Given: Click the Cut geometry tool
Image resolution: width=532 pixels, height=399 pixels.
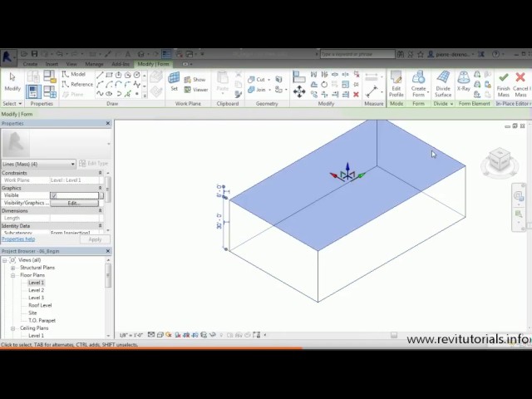Looking at the screenshot, I should [257, 80].
